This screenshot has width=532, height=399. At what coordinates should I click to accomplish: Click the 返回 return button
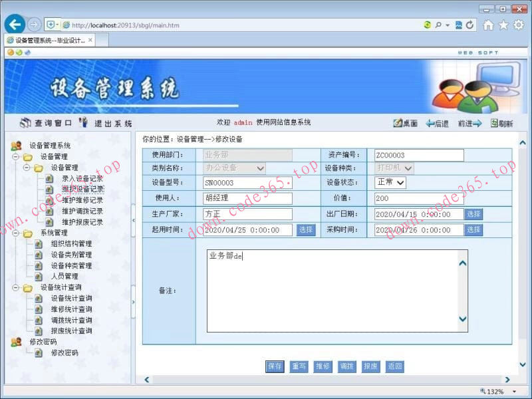(395, 366)
